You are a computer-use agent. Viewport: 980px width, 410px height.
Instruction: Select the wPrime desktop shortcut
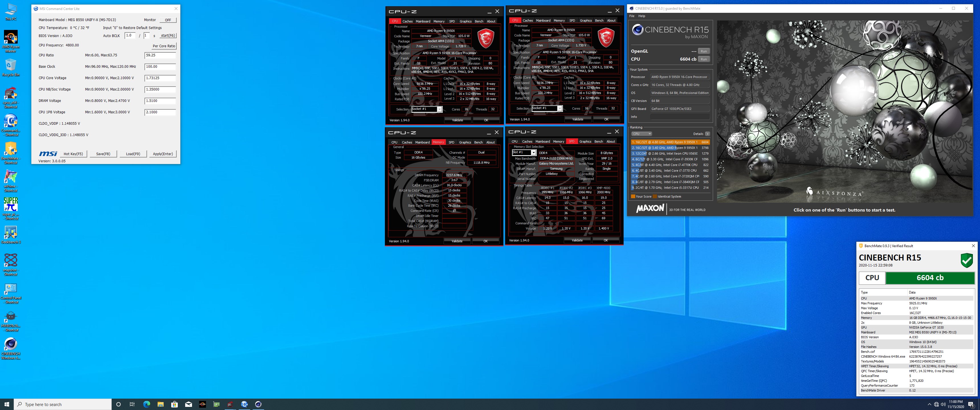click(x=11, y=181)
